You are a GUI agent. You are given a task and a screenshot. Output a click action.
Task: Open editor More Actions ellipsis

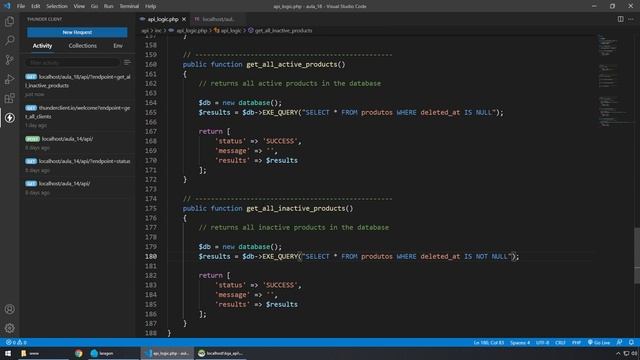coord(631,19)
